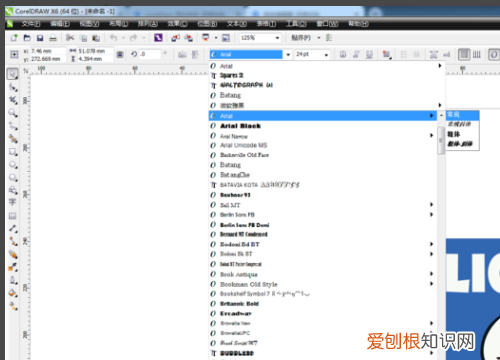Open the 文本 (Text) menu
This screenshot has height=360, width=500.
pos(236,24)
